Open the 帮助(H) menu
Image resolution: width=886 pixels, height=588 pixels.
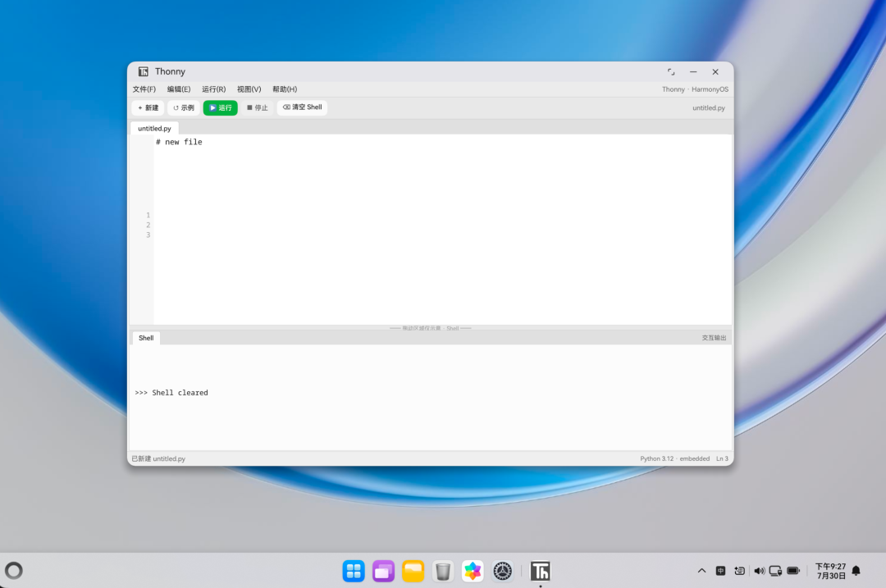(285, 89)
